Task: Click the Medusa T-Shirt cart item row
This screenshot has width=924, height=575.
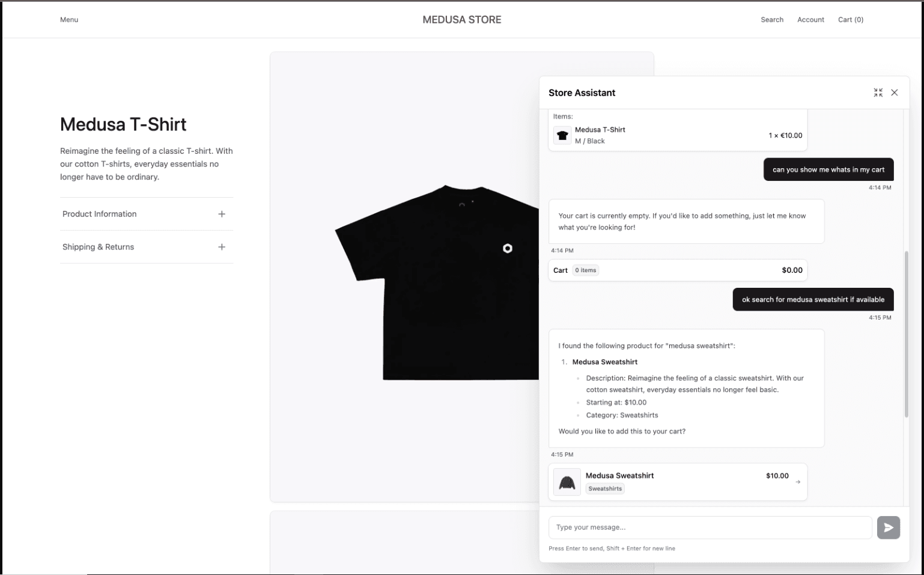Action: coord(677,135)
